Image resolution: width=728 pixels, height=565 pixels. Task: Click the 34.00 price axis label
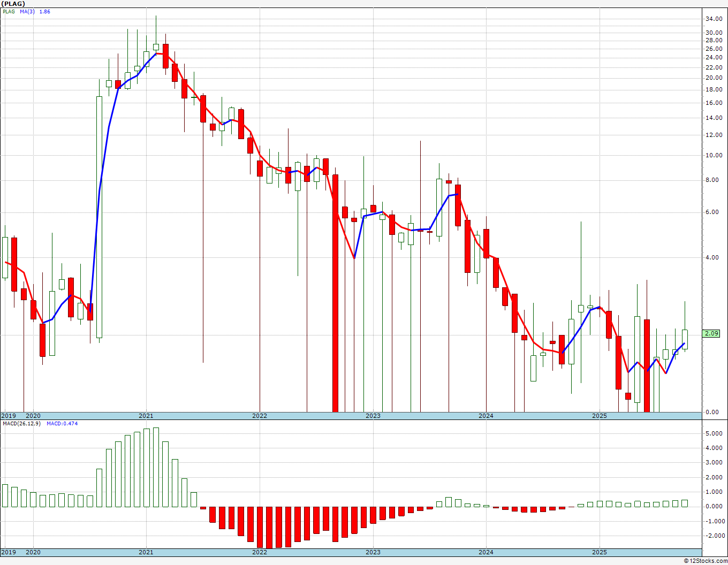pyautogui.click(x=714, y=19)
